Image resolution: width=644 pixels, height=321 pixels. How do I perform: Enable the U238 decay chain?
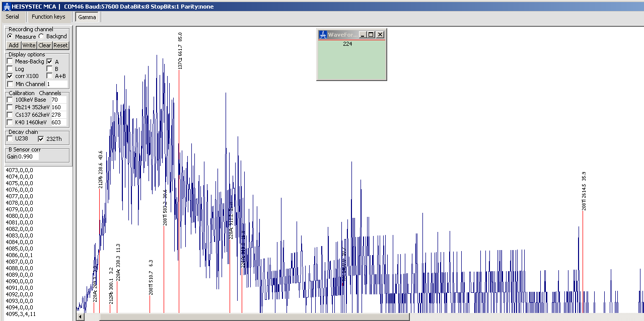pyautogui.click(x=10, y=138)
